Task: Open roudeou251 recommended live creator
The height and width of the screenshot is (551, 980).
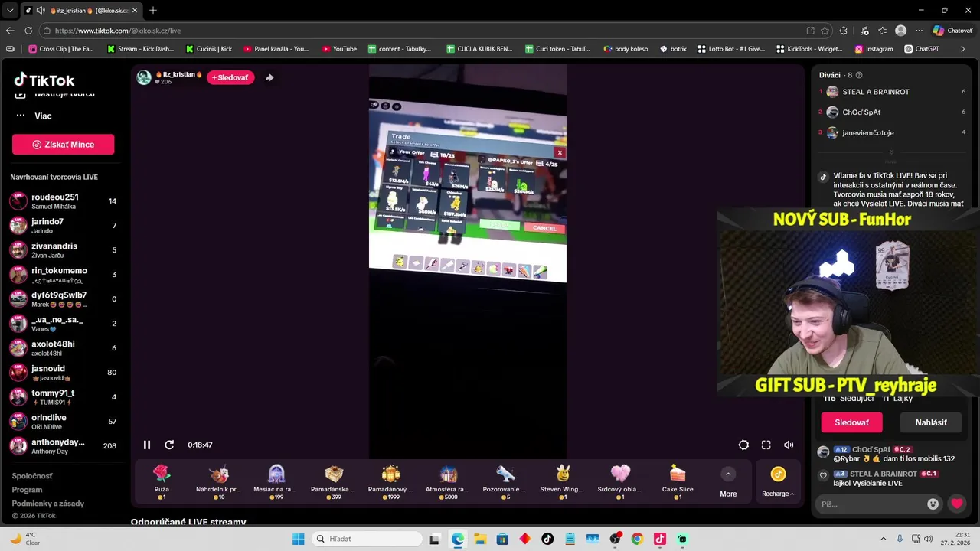Action: pyautogui.click(x=63, y=201)
